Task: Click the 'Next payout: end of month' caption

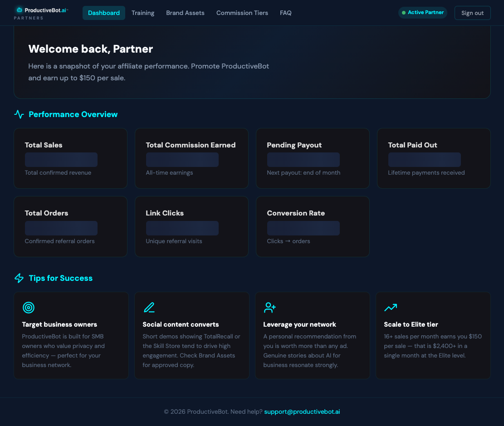Action: point(303,173)
